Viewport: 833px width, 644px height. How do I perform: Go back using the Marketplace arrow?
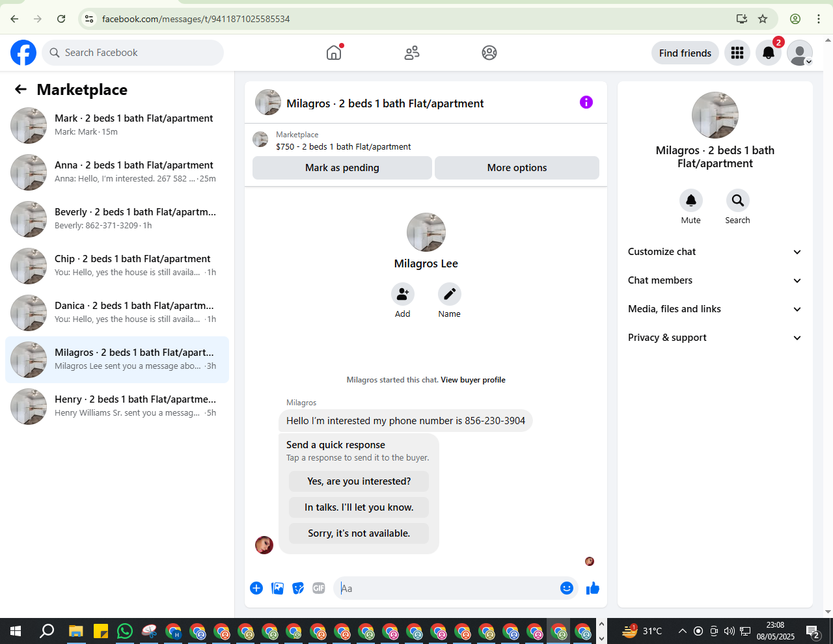21,89
